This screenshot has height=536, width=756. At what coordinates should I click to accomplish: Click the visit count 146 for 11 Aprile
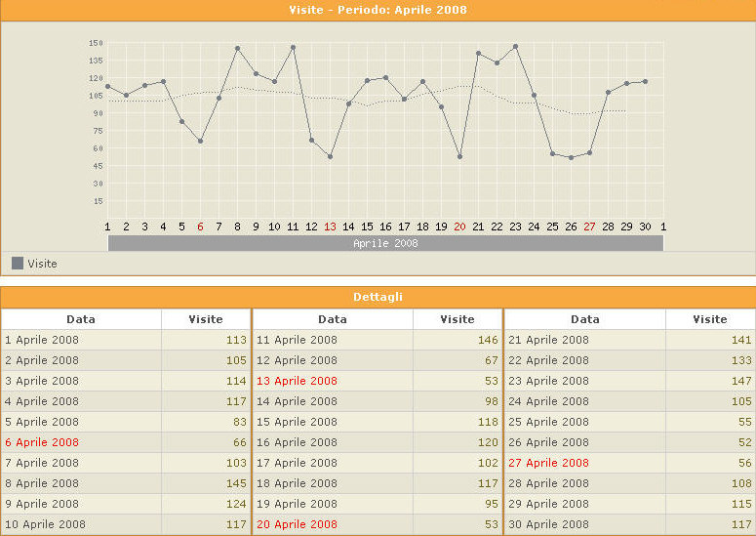point(488,340)
